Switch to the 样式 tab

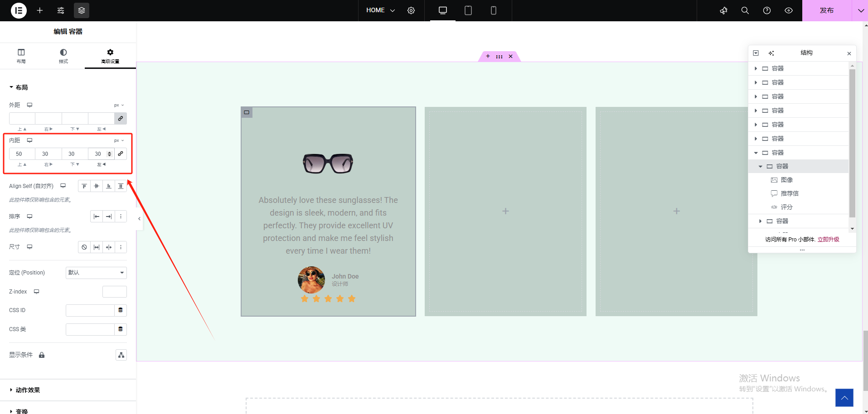tap(63, 56)
